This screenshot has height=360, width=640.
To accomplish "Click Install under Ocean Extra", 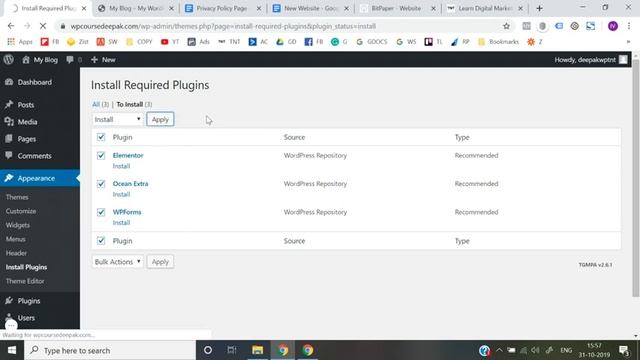I will tap(121, 194).
